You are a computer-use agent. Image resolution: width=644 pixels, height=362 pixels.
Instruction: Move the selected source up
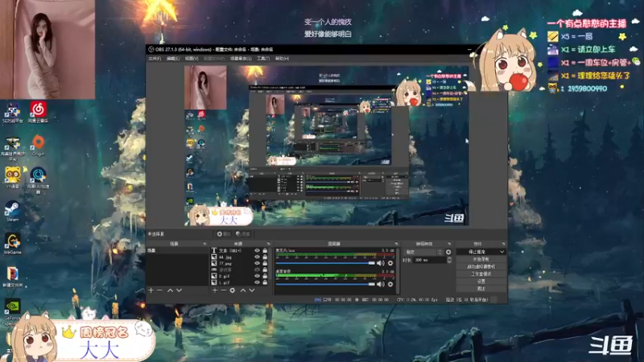click(x=243, y=290)
